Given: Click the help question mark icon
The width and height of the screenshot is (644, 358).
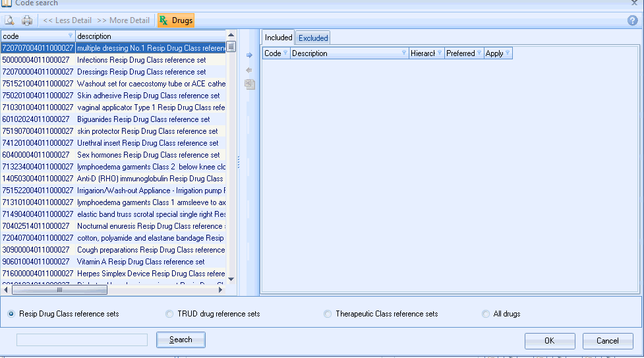Looking at the screenshot, I should point(632,20).
